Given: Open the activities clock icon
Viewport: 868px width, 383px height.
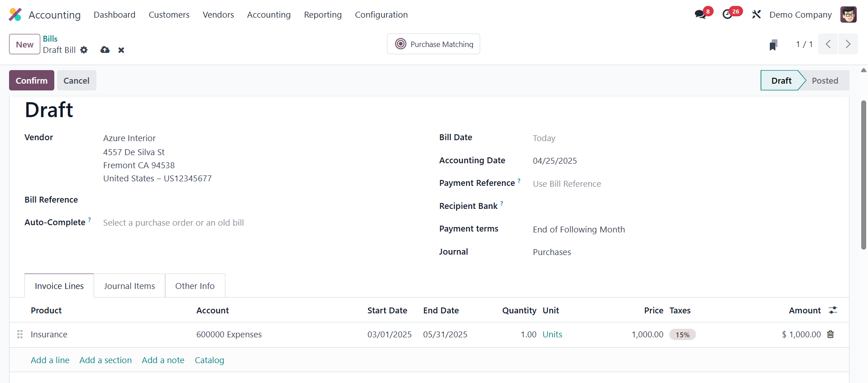Looking at the screenshot, I should point(727,14).
